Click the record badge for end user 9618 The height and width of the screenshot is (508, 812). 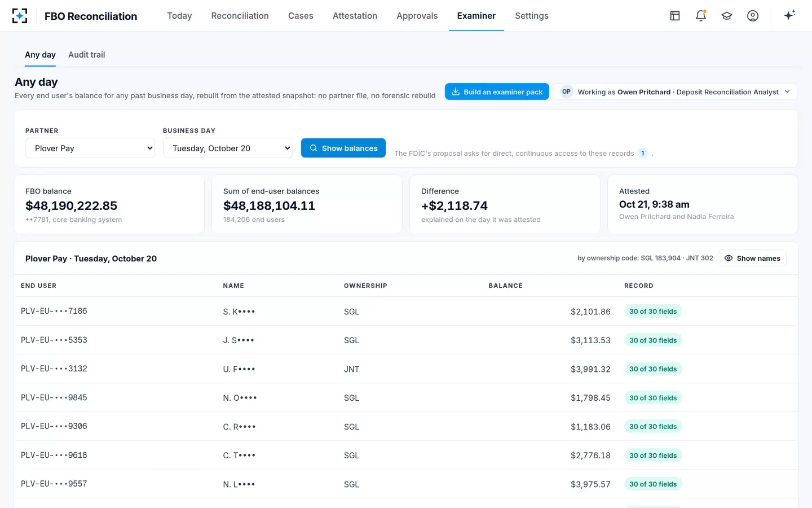click(653, 456)
